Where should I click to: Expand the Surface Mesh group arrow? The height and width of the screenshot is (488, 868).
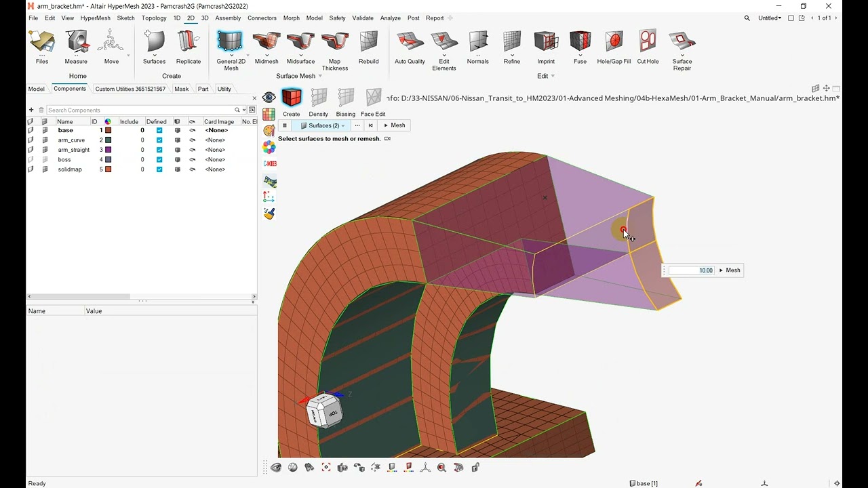point(320,76)
